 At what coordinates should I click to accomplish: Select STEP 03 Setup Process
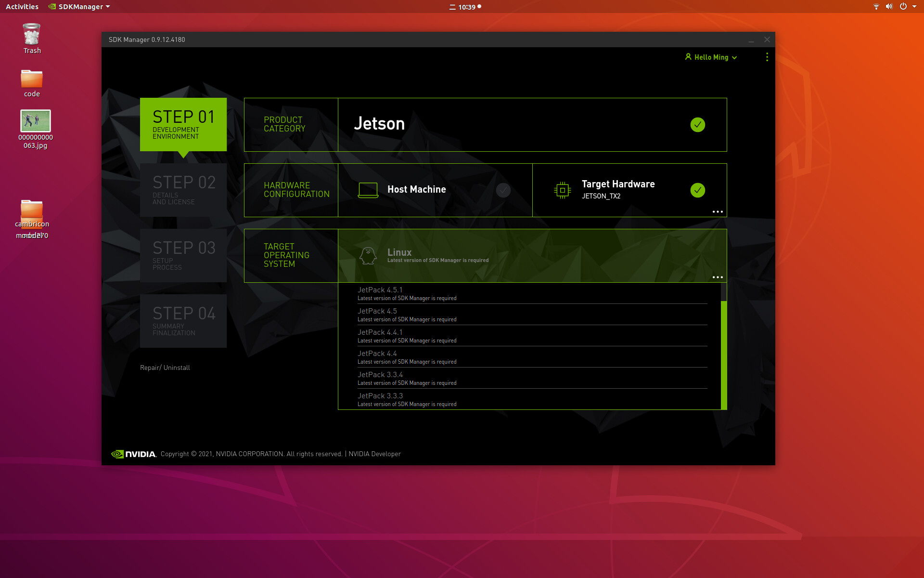pos(183,255)
